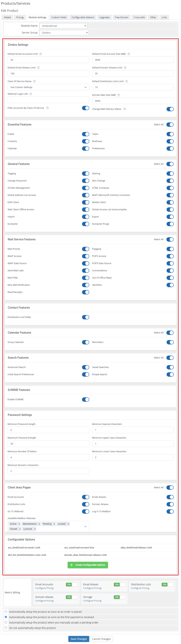Click help icon next to Class Of Service Name
Screen dimensions: 181x644
(34, 81)
